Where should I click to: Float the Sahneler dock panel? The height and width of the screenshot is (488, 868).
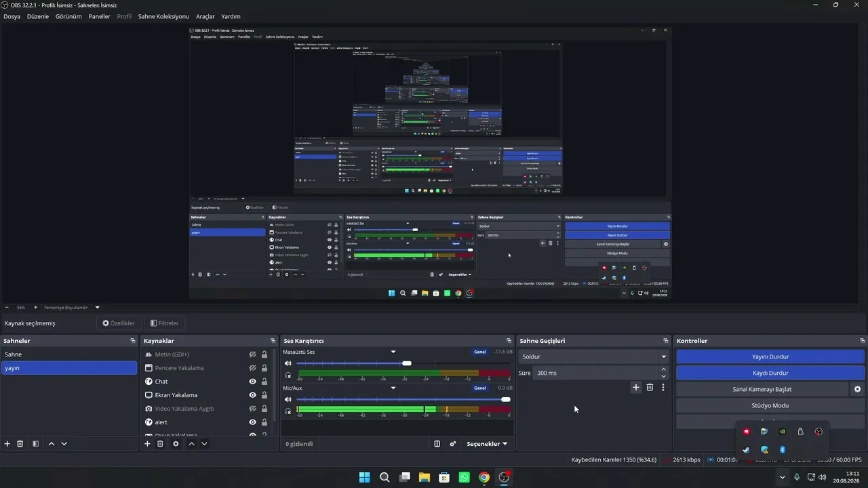133,341
